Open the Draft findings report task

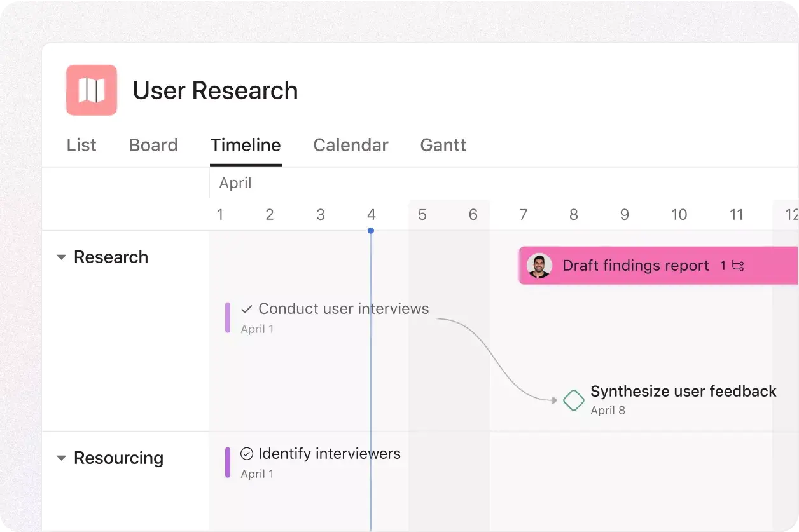[x=636, y=266]
